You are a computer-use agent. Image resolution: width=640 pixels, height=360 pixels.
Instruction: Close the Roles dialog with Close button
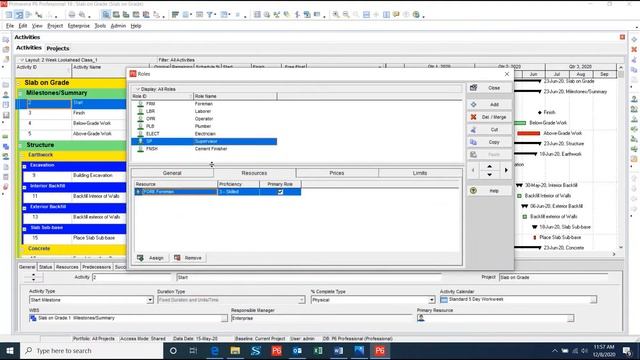(489, 88)
